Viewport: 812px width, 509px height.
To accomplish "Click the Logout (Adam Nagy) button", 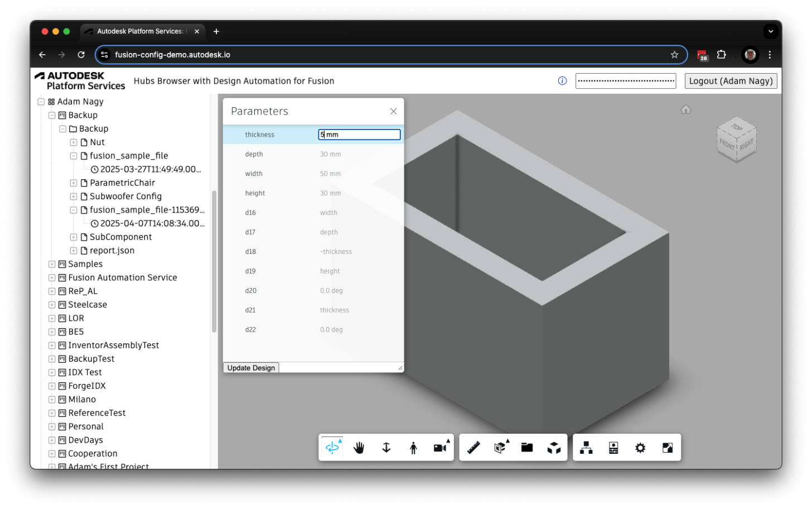I will 731,80.
